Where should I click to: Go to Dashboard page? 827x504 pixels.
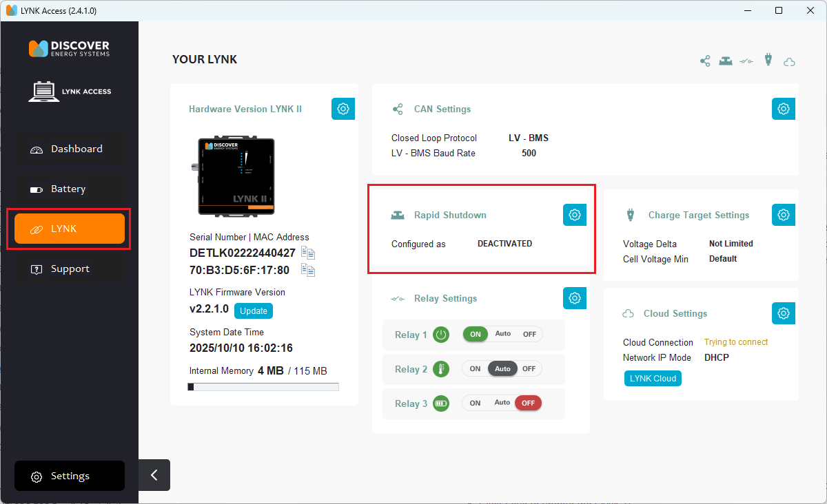point(70,149)
